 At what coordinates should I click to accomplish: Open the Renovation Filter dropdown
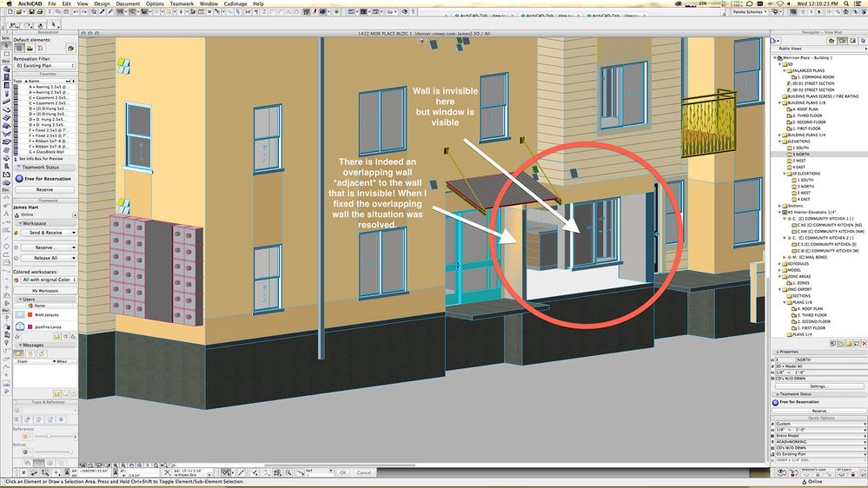pos(45,65)
